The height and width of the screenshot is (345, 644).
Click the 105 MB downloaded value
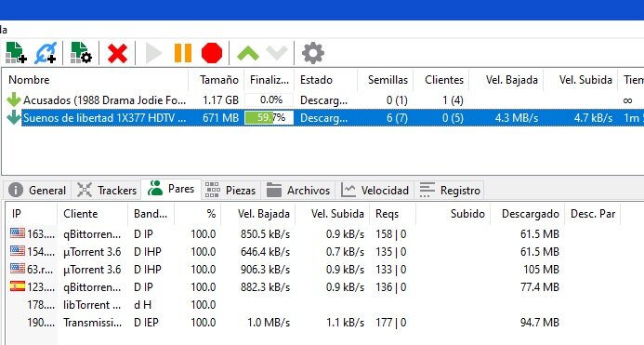(x=541, y=270)
